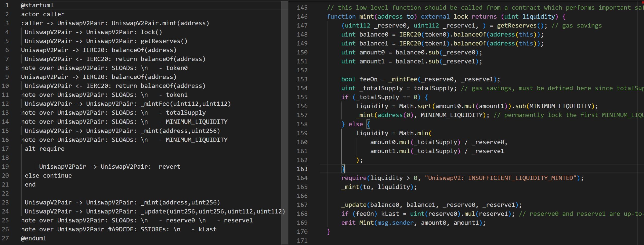Click '_update(uint256,uint256,uint112,uint112)' on line 24

(x=213, y=211)
